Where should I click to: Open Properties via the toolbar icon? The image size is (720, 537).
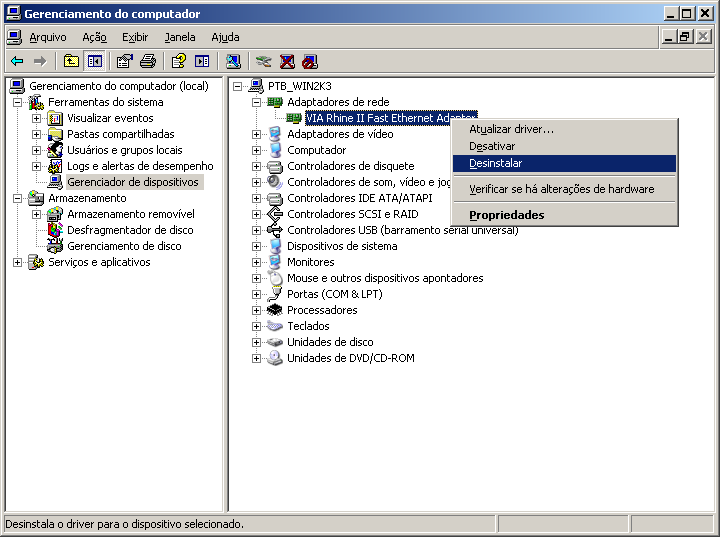125,61
